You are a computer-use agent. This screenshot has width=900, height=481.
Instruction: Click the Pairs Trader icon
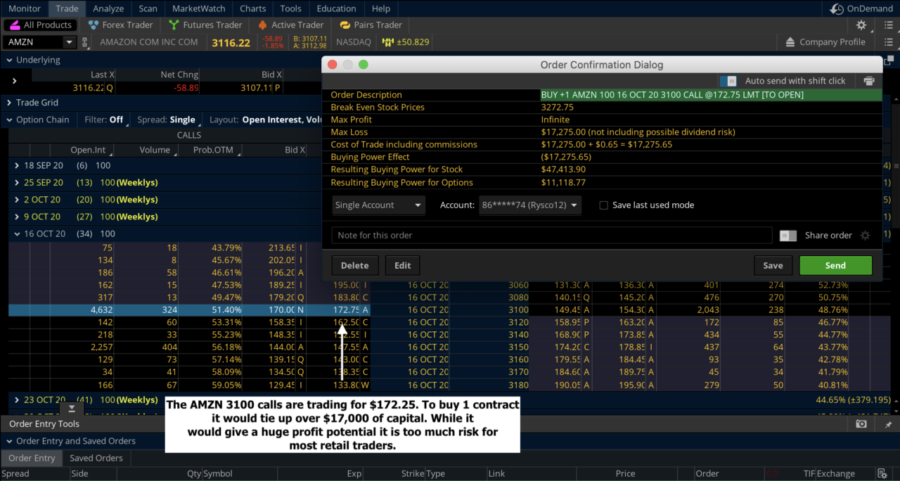pyautogui.click(x=344, y=25)
